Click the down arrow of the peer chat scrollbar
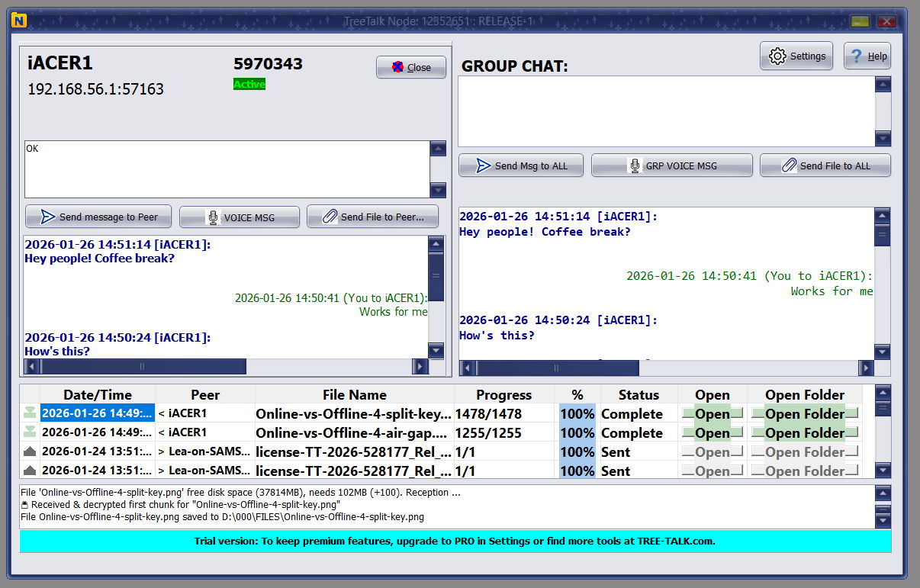 pyautogui.click(x=436, y=352)
